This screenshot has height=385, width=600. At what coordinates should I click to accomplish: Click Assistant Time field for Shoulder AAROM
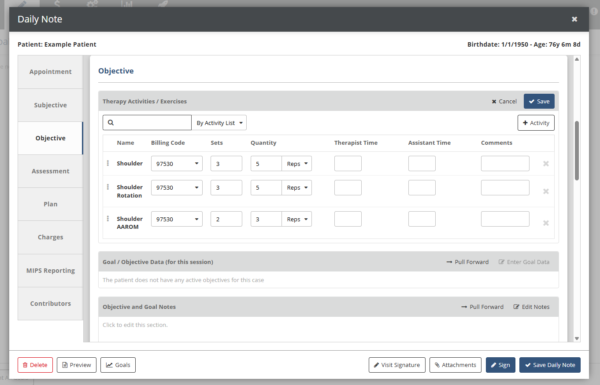click(422, 219)
